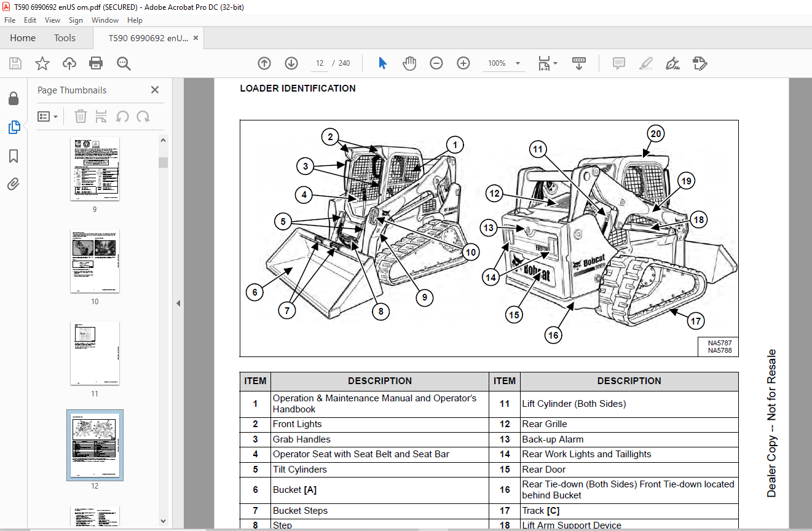The height and width of the screenshot is (531, 812).
Task: Open the page break insert icon in thumbnails
Action: (x=101, y=116)
